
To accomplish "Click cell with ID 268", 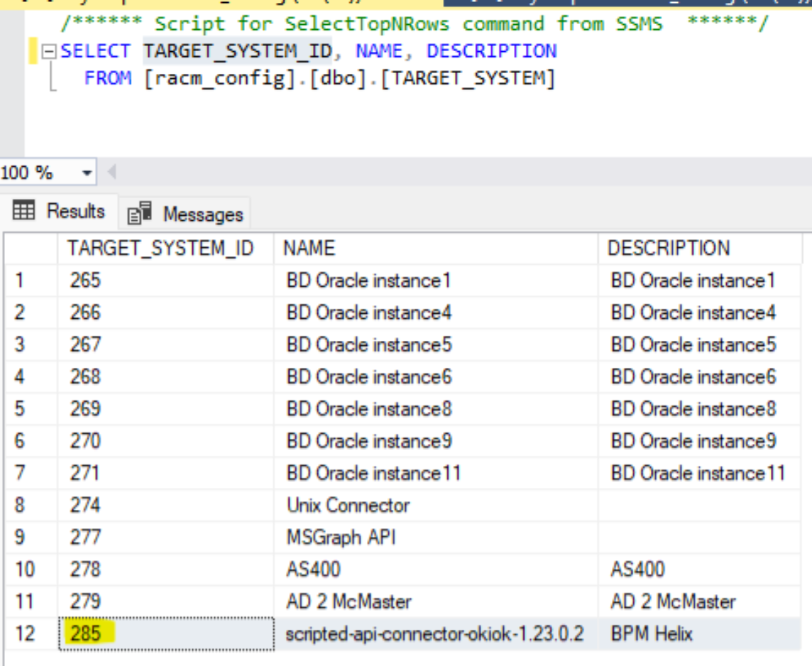I will (165, 377).
